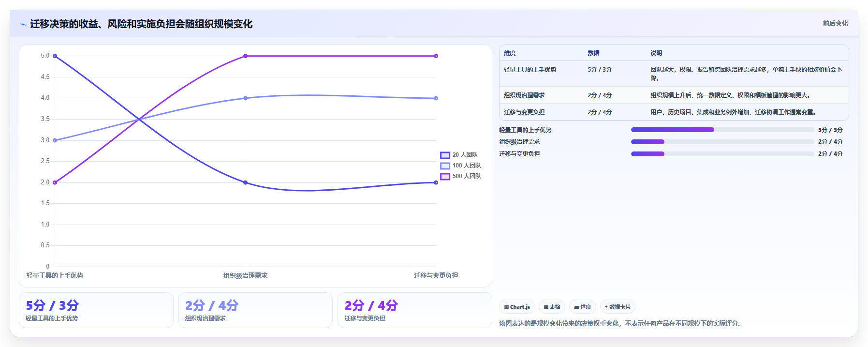This screenshot has width=868, height=347.
Task: Click the 组织级治理需求 table row name
Action: 524,95
